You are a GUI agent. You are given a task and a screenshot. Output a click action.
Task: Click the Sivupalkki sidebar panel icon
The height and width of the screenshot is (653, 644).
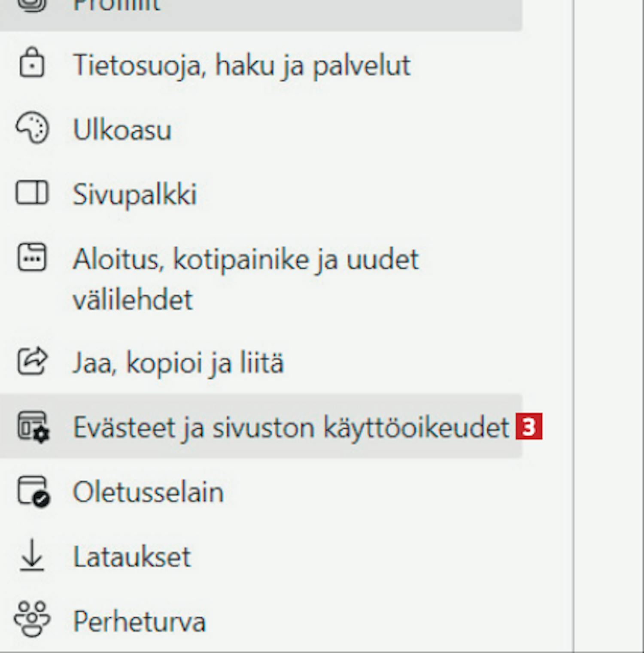tap(32, 192)
